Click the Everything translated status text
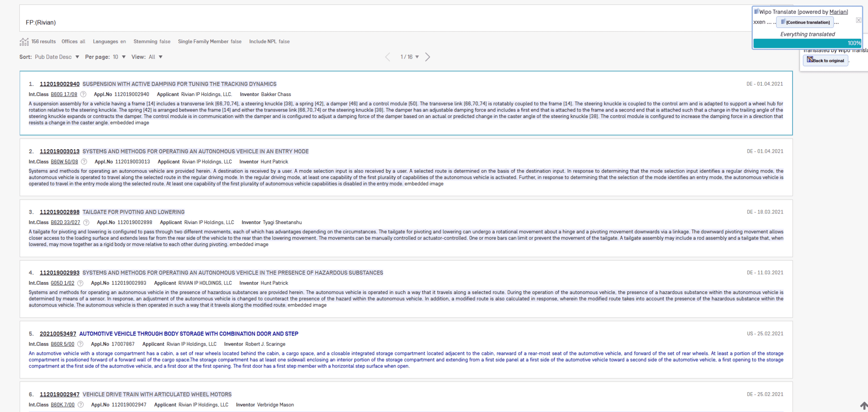The height and width of the screenshot is (412, 868). pos(807,34)
